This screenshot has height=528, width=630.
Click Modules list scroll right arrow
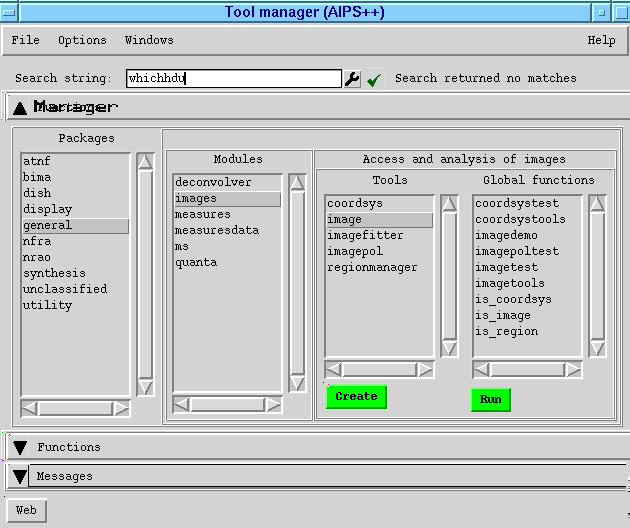(274, 405)
